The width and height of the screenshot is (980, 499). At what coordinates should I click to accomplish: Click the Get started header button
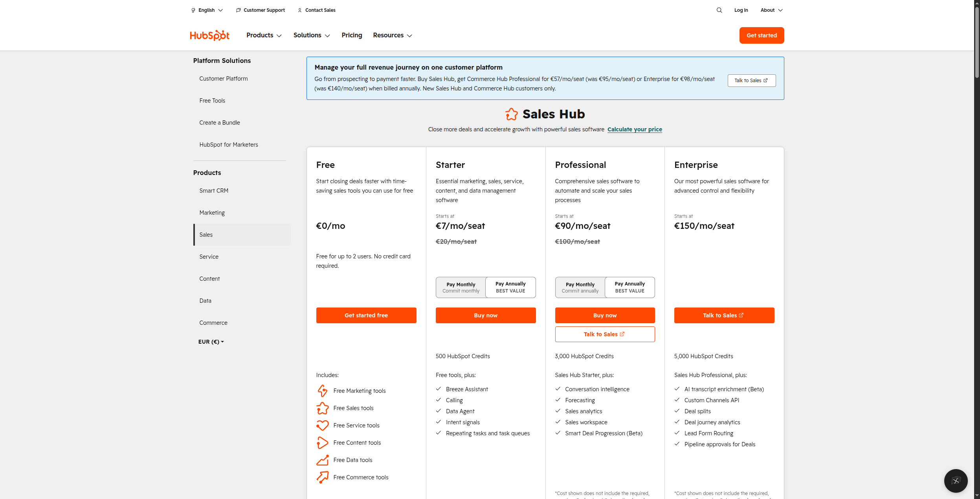[762, 35]
